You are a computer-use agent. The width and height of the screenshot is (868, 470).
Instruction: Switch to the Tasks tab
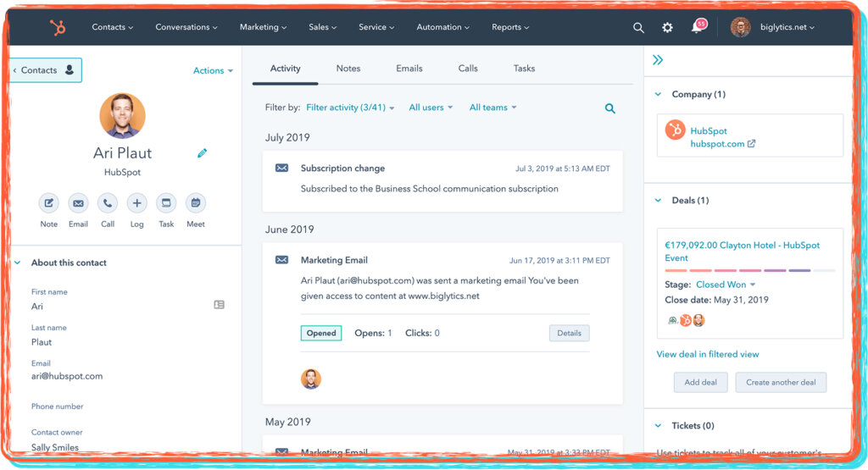point(524,69)
